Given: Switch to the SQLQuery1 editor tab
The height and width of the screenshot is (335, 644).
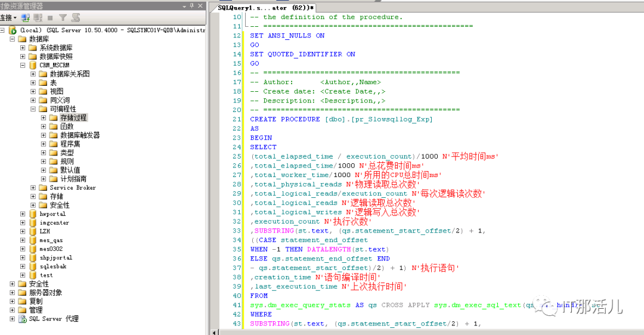Looking at the screenshot, I should point(266,7).
